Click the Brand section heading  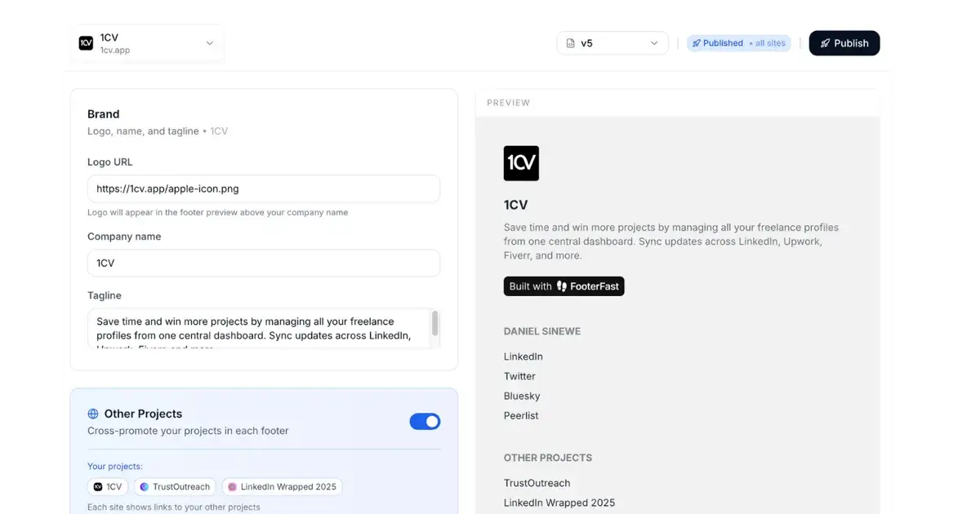click(103, 113)
